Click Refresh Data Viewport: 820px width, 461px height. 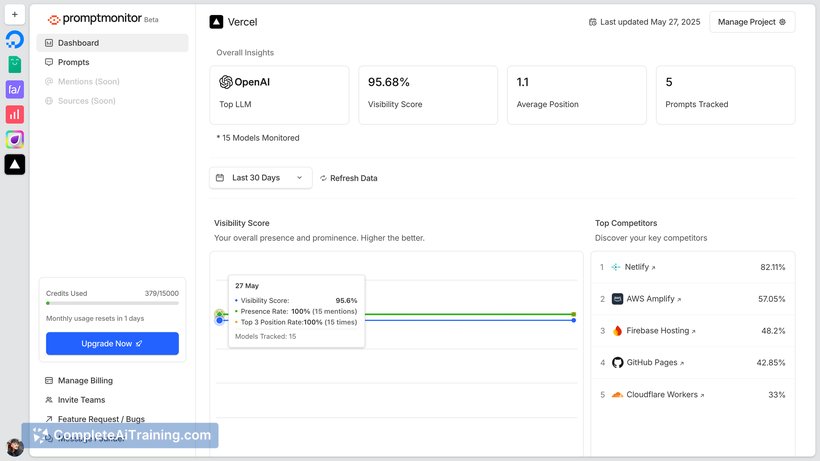pyautogui.click(x=348, y=178)
